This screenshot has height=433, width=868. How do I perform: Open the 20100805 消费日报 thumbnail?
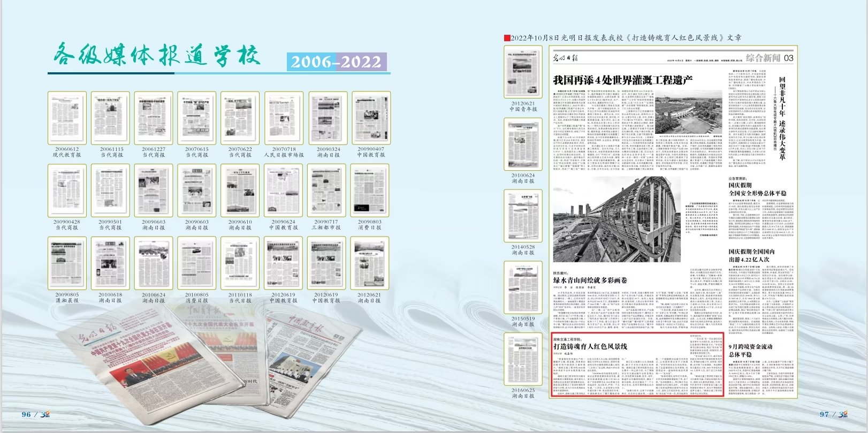tap(197, 263)
